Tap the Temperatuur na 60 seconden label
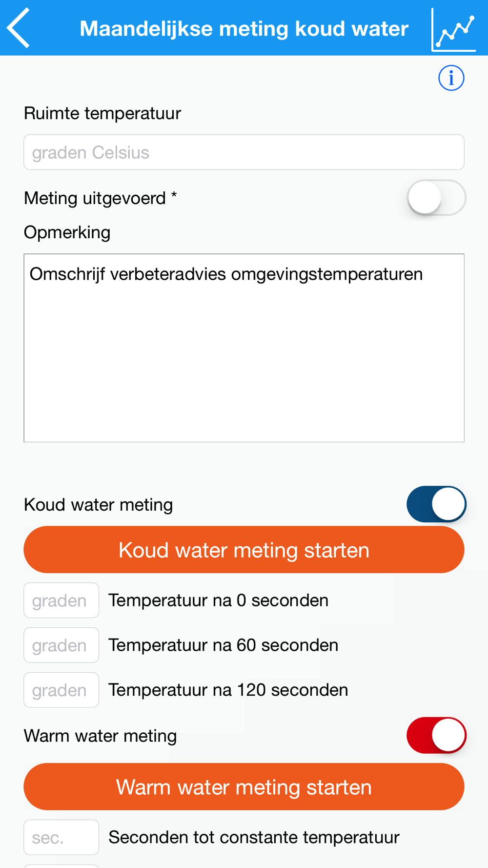Screen dimensions: 488x868 pos(224,645)
